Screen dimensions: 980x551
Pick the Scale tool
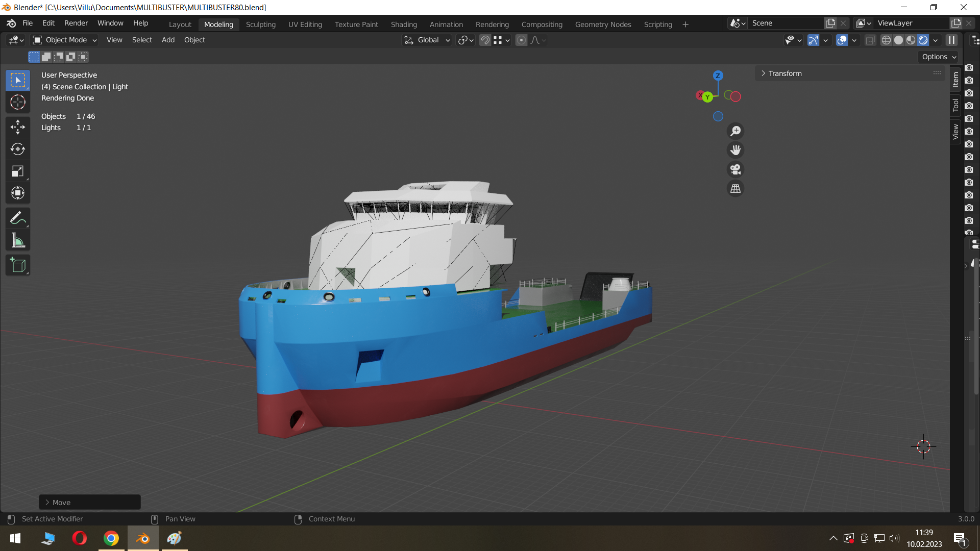pos(18,171)
